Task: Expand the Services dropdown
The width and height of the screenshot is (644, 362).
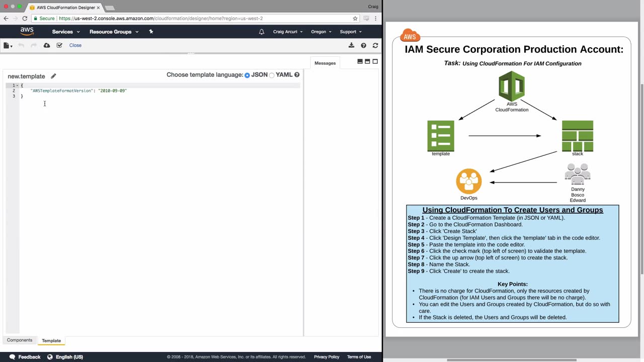Action: click(x=66, y=32)
